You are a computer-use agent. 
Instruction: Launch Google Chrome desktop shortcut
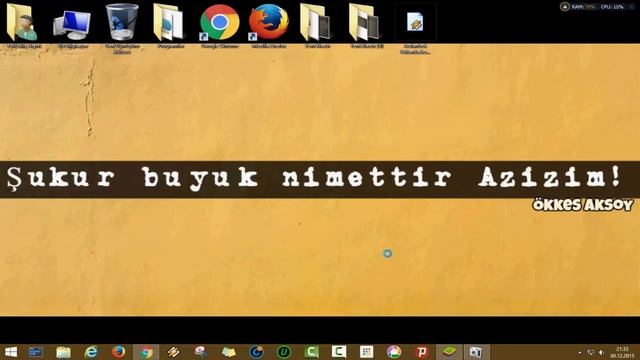pos(220,23)
